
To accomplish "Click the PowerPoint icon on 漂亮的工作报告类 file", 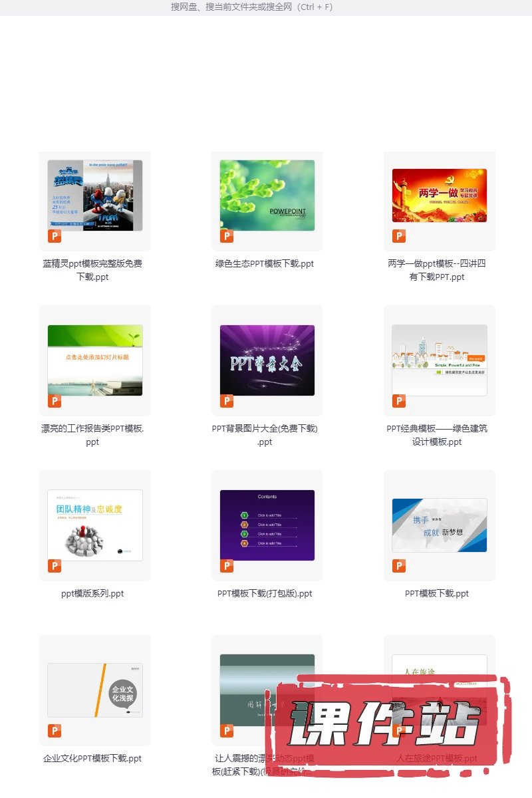I will click(55, 401).
